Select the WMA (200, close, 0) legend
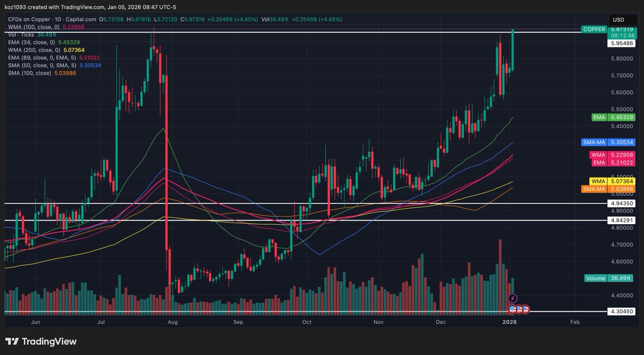This screenshot has height=355, width=644. (45, 49)
